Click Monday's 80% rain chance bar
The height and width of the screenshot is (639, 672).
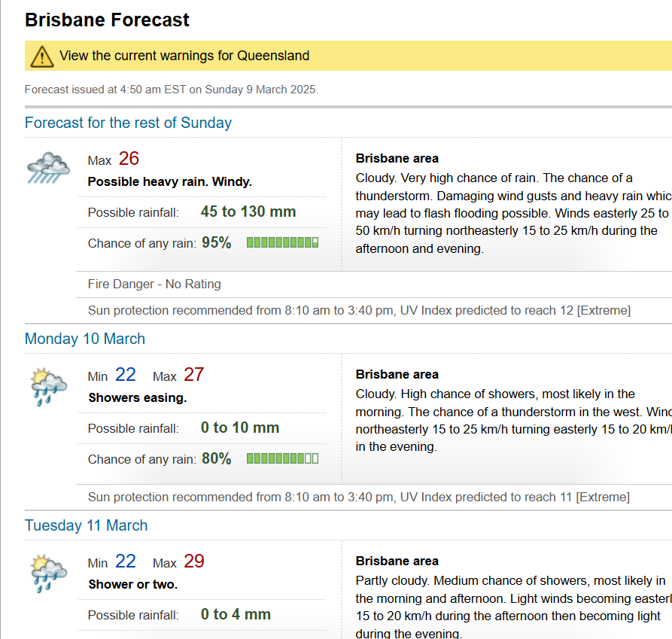[x=282, y=458]
